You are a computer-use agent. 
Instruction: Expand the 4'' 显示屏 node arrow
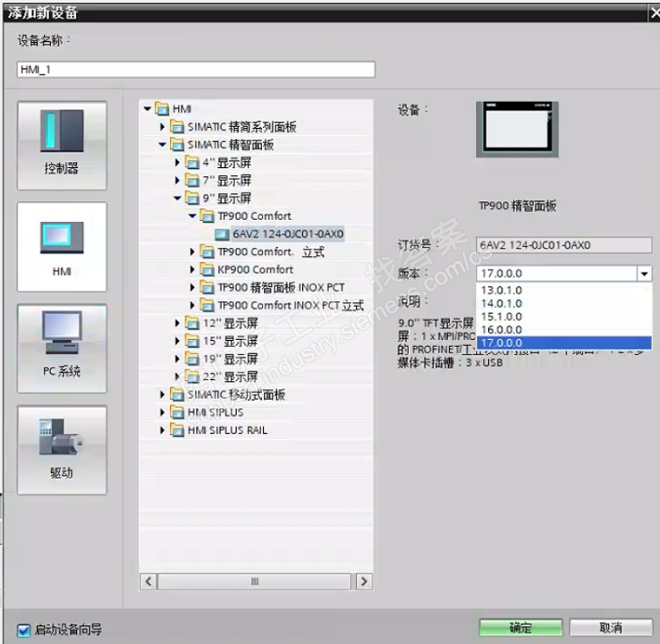point(178,163)
